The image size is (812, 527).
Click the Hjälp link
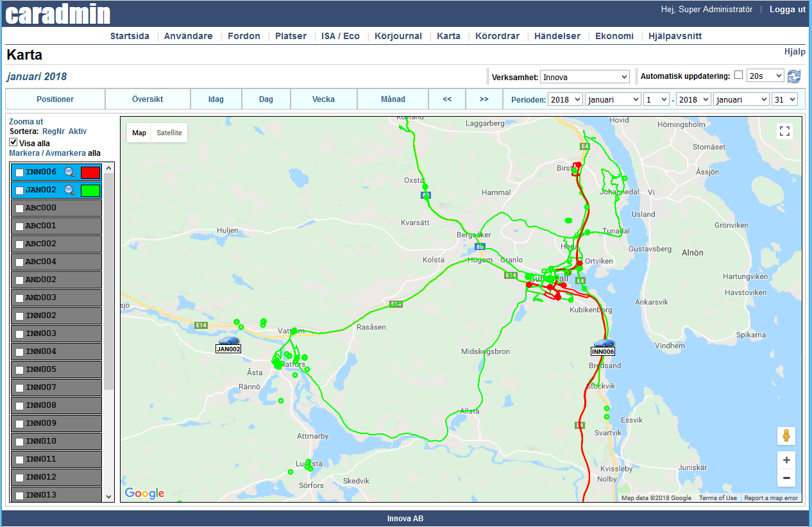coord(795,51)
